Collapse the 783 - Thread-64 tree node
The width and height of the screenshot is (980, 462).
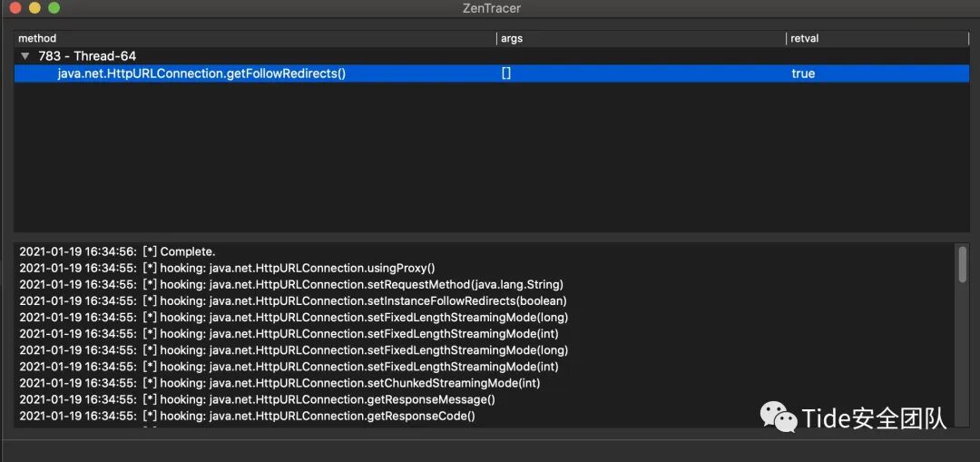click(25, 55)
